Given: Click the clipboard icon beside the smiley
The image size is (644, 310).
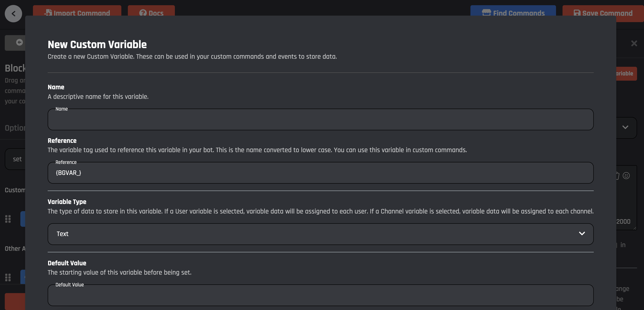Looking at the screenshot, I should pyautogui.click(x=617, y=176).
